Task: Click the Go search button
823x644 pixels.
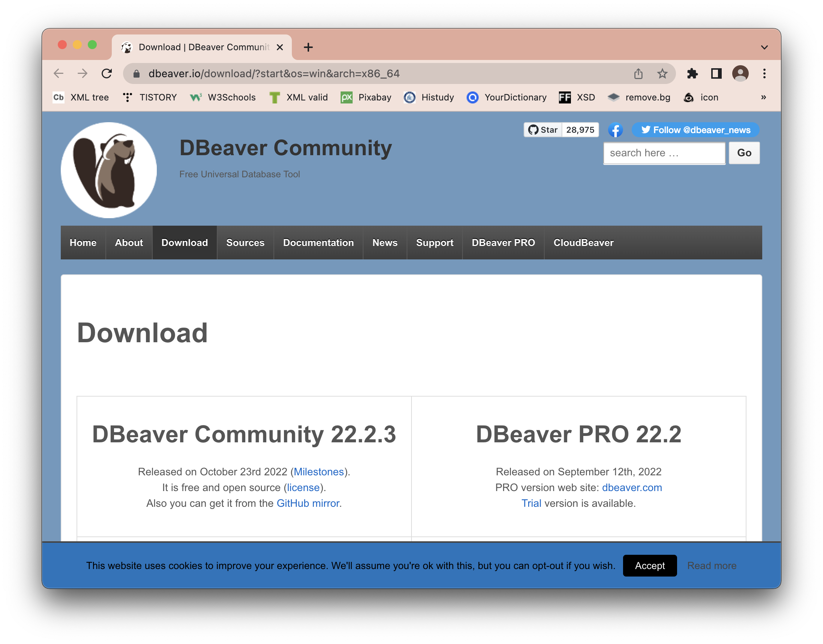Action: point(744,153)
